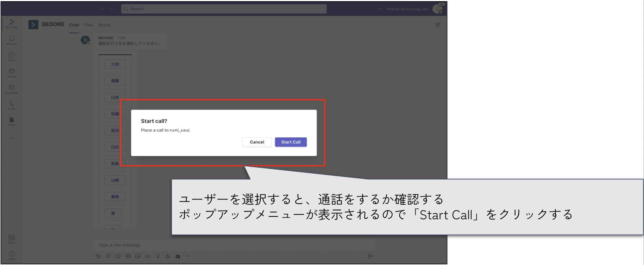644x265 pixels.
Task: Open the sticker picker
Action: click(138, 256)
